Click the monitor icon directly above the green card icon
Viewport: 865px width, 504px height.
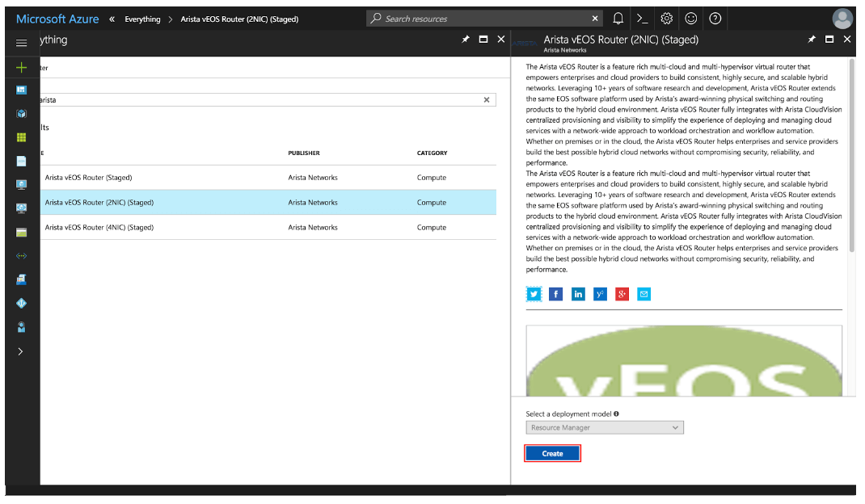pyautogui.click(x=22, y=208)
